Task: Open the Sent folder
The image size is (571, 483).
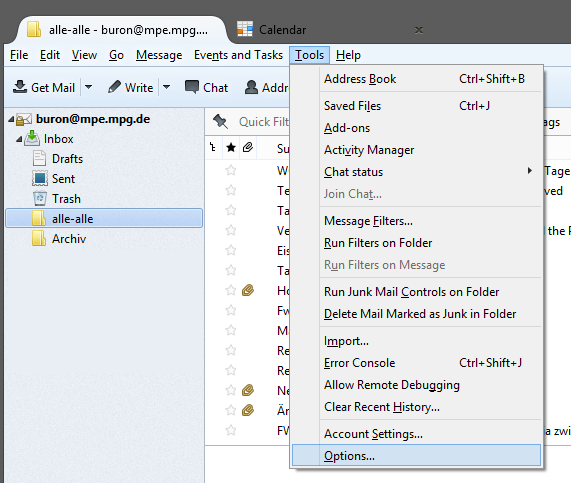Action: 63,179
